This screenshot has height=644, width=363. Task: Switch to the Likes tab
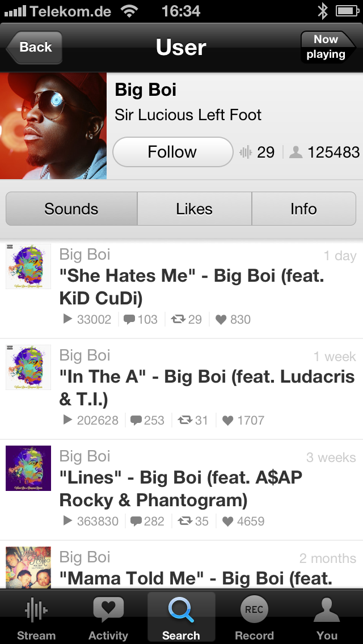195,209
